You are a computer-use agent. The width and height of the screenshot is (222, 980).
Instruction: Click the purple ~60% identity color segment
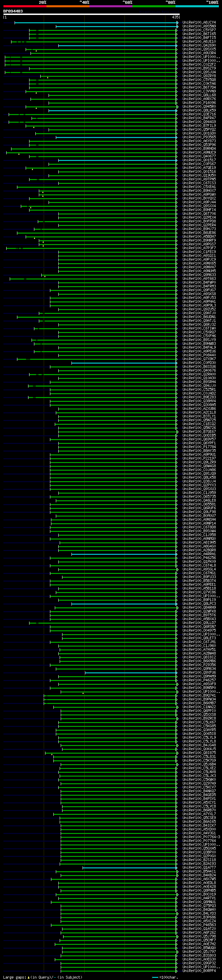click(x=111, y=7)
